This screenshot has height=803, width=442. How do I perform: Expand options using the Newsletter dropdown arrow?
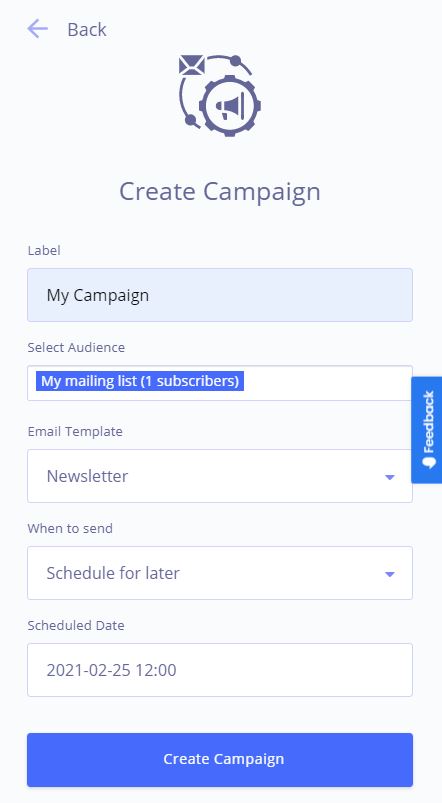390,477
